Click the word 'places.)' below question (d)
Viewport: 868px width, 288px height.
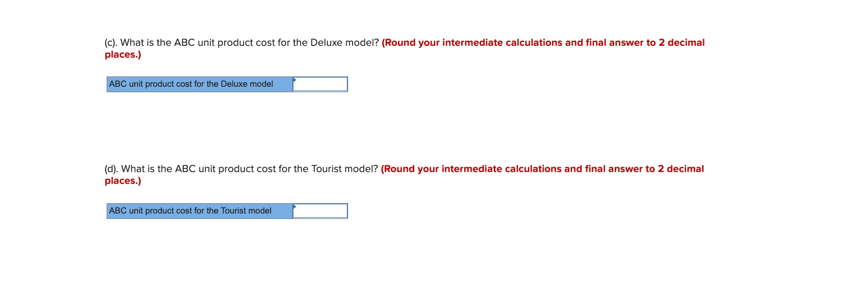click(x=122, y=180)
